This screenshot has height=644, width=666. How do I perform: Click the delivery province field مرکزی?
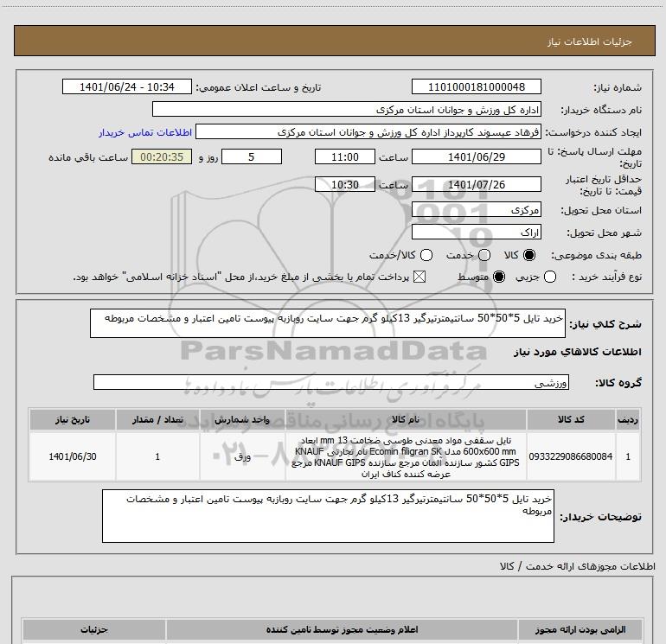pos(476,210)
